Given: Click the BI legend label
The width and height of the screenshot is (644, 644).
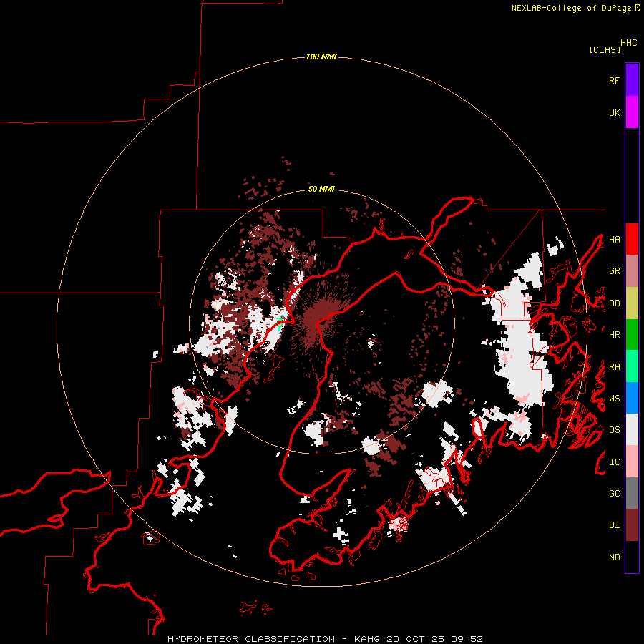Looking at the screenshot, I should coord(614,525).
